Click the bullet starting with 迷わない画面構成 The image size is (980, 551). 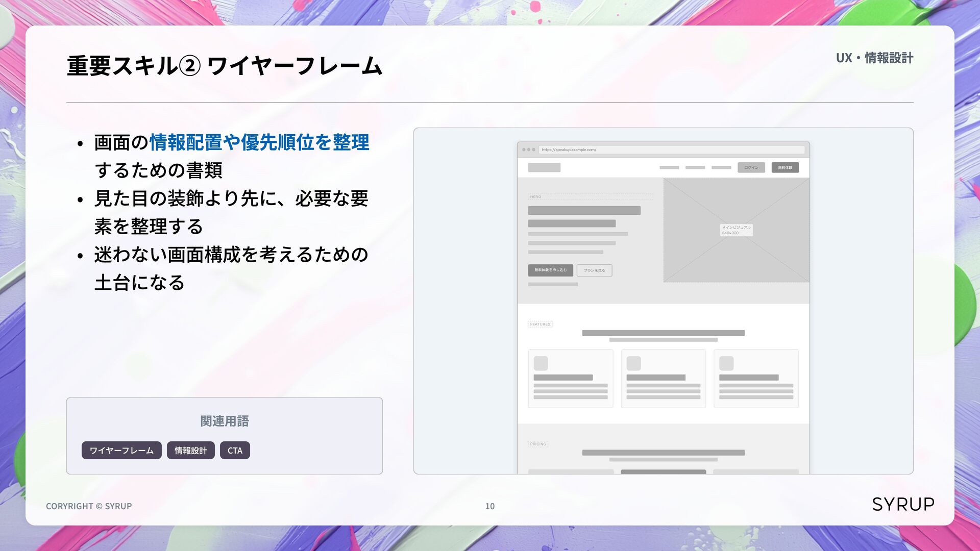coord(231,268)
